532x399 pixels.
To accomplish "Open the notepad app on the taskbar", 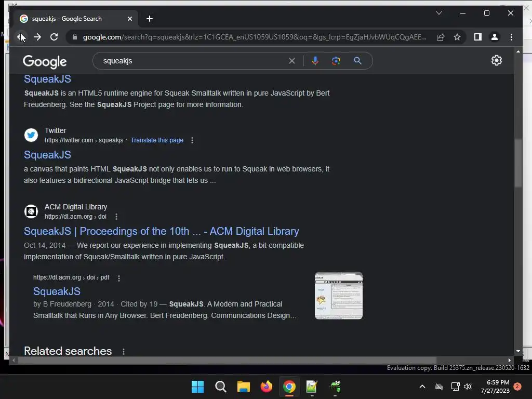I will [312, 387].
